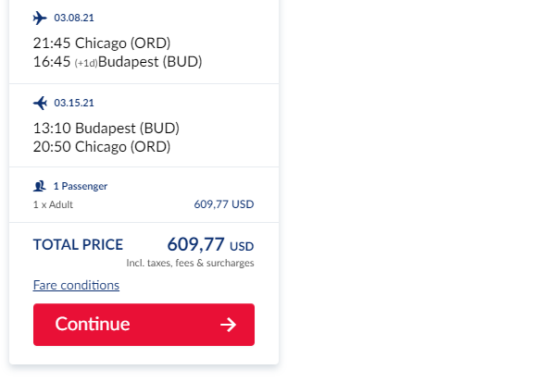Click the 1 Passenger heading

tap(80, 186)
